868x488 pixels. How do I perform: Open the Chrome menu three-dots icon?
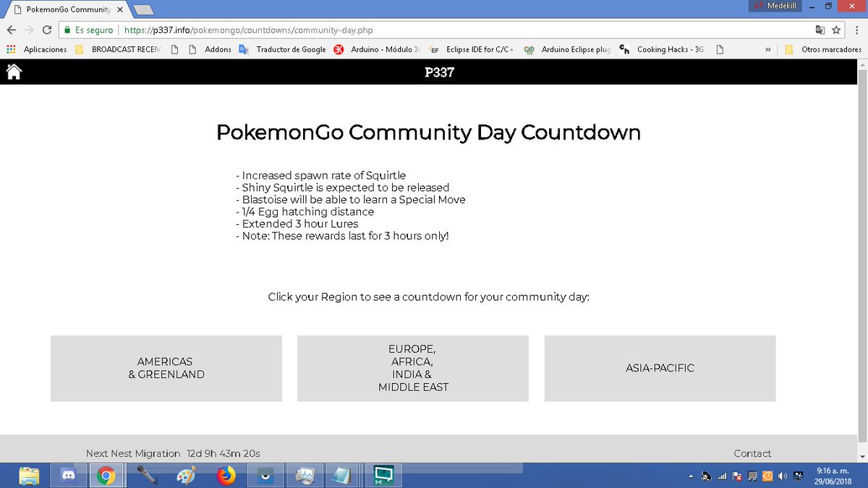click(856, 30)
